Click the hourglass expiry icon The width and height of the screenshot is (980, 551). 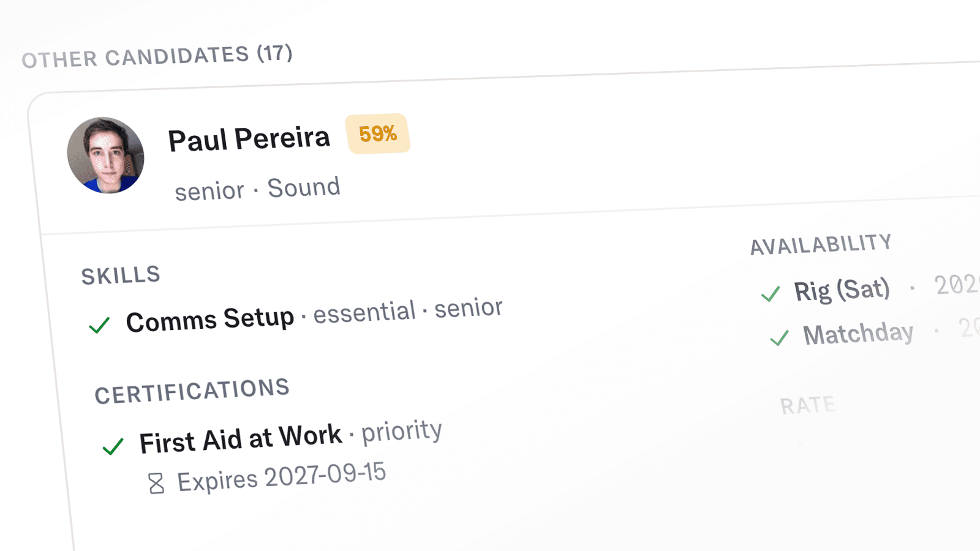[156, 483]
